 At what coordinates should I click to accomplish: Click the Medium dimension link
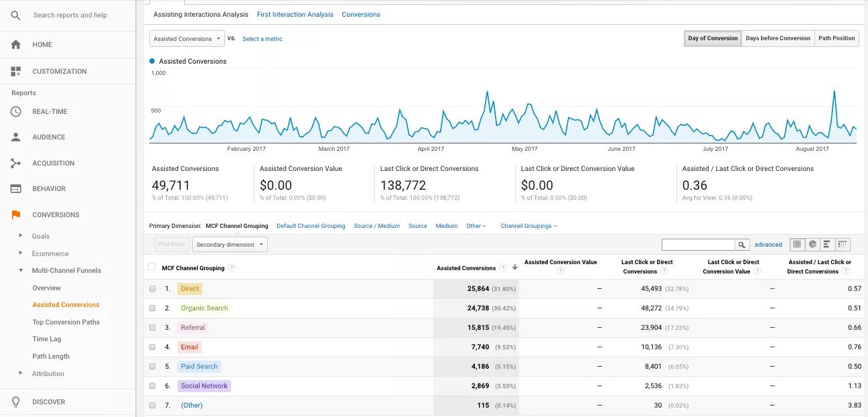click(447, 226)
